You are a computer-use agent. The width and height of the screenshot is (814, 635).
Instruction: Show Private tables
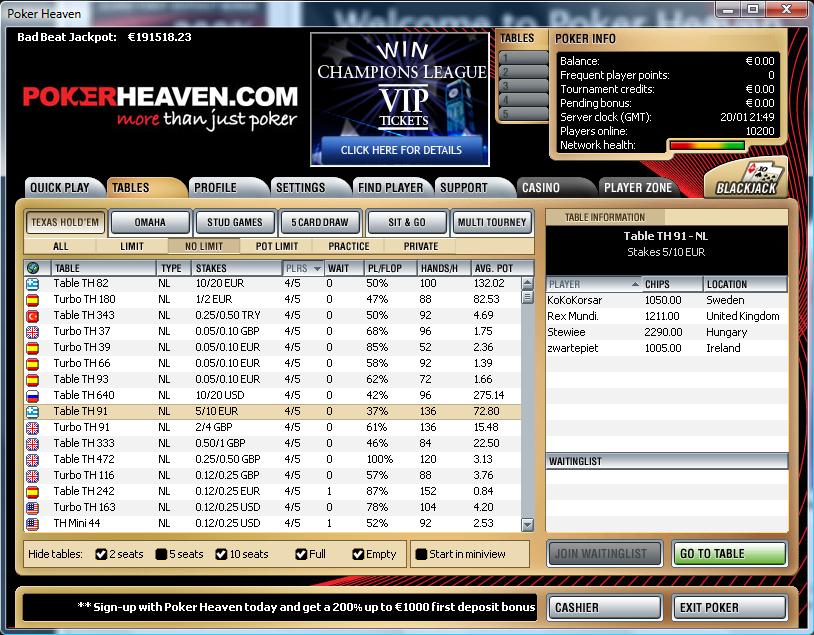tap(421, 246)
